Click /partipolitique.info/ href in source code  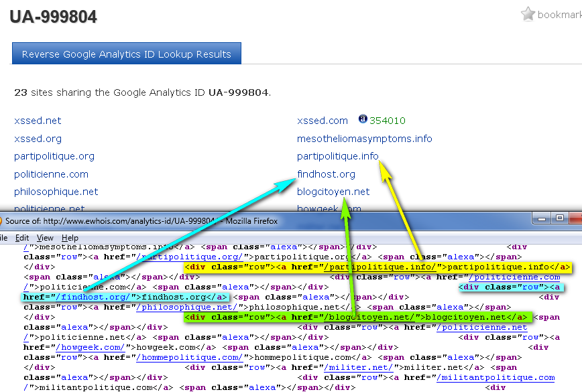coord(380,267)
